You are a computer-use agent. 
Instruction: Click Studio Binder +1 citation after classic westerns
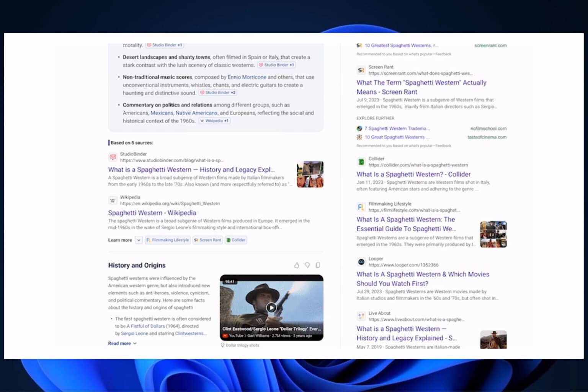click(276, 65)
